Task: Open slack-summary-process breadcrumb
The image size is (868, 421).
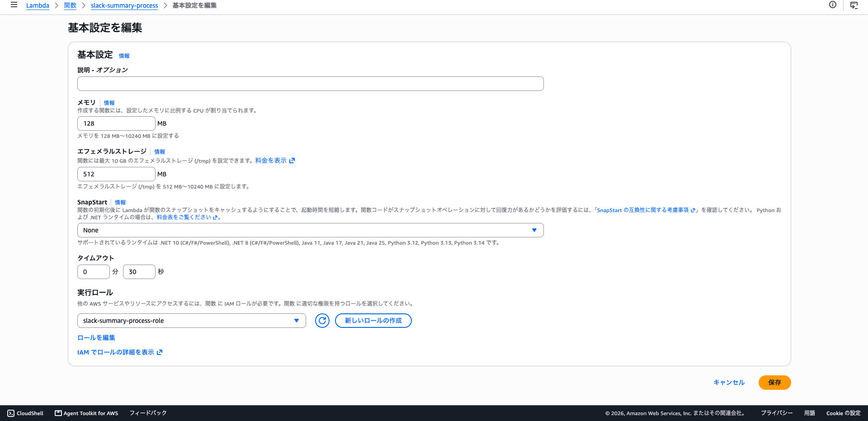Action: pyautogui.click(x=124, y=5)
